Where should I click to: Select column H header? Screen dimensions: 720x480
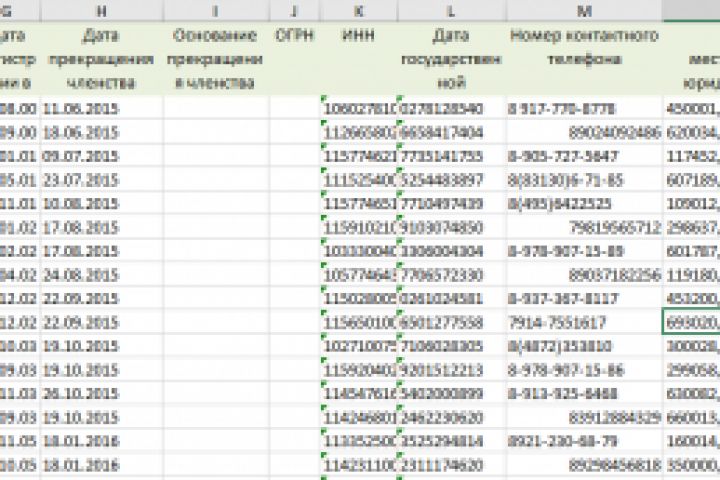(101, 11)
